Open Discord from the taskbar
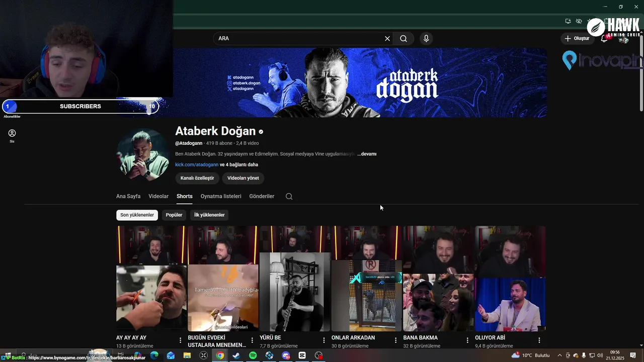 click(x=286, y=355)
